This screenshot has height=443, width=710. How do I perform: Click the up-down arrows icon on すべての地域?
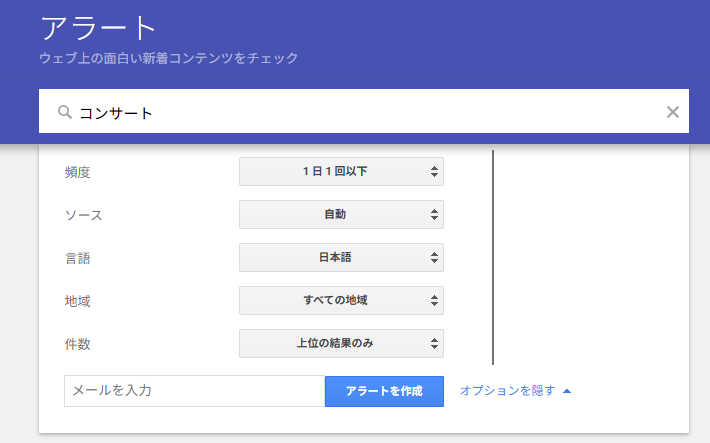pyautogui.click(x=434, y=300)
